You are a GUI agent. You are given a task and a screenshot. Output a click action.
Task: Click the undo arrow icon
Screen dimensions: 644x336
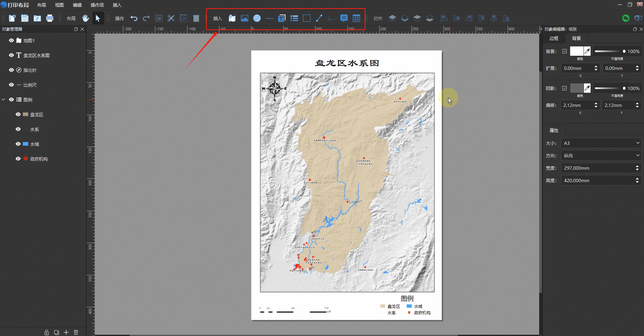[x=134, y=18]
